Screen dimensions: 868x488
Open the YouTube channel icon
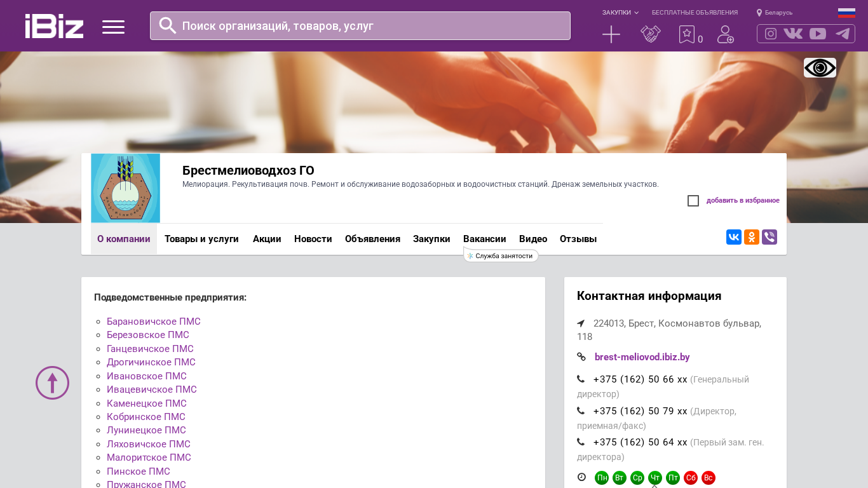(818, 34)
